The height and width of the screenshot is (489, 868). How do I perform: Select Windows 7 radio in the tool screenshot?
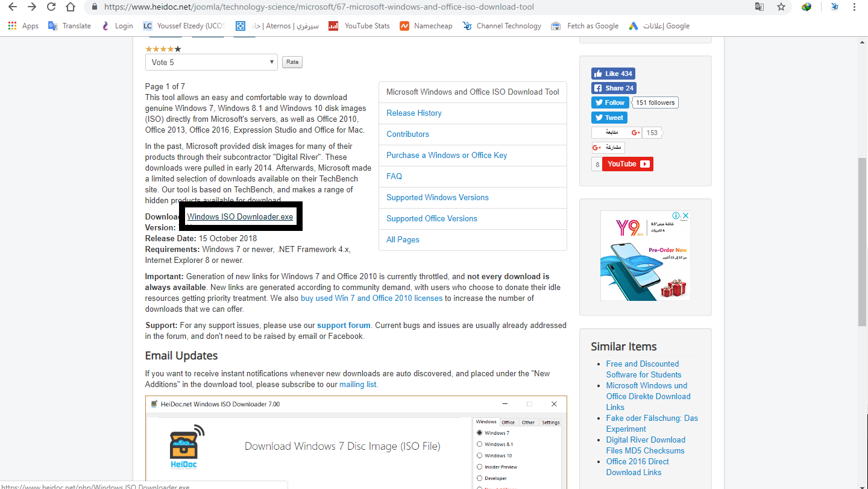[x=480, y=433]
